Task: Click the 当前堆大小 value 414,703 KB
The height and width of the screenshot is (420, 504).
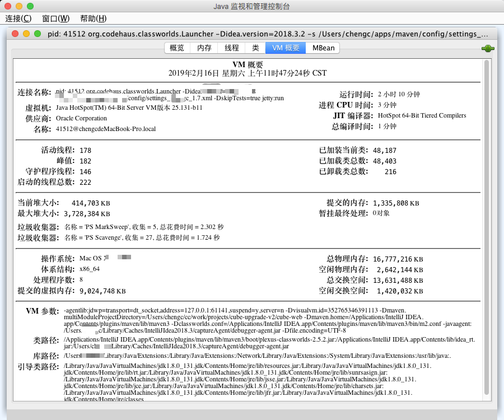Action: click(x=91, y=203)
